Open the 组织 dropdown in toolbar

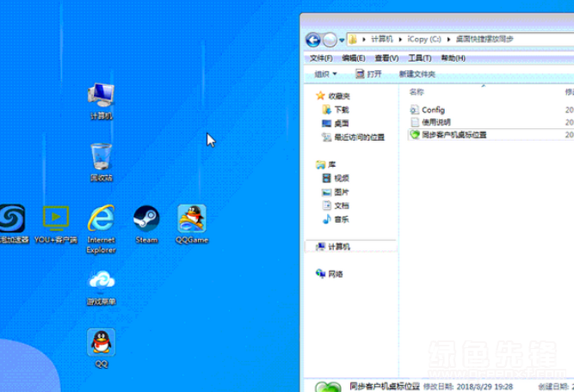click(325, 74)
